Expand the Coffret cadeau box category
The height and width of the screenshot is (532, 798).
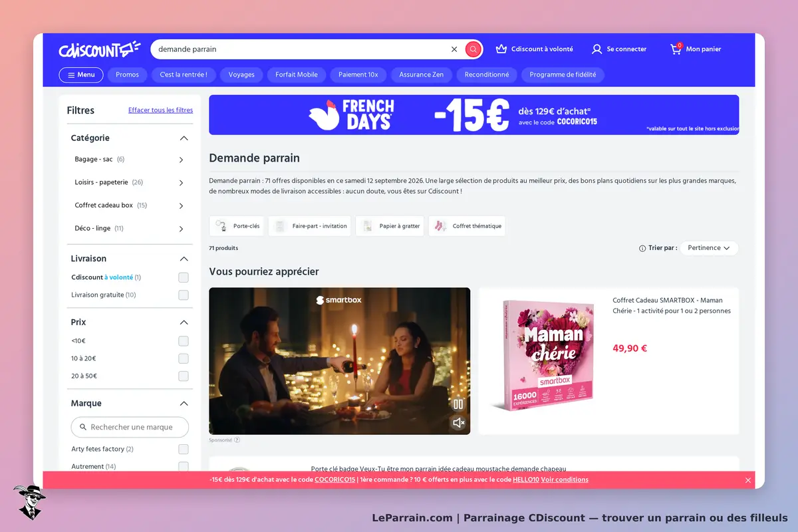[x=182, y=205]
